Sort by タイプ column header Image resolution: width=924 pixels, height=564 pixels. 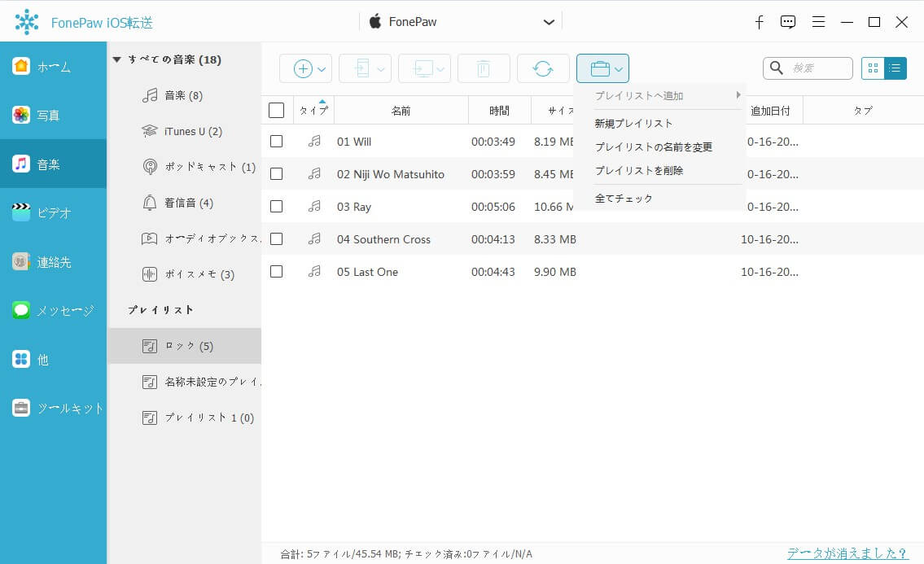coord(313,110)
